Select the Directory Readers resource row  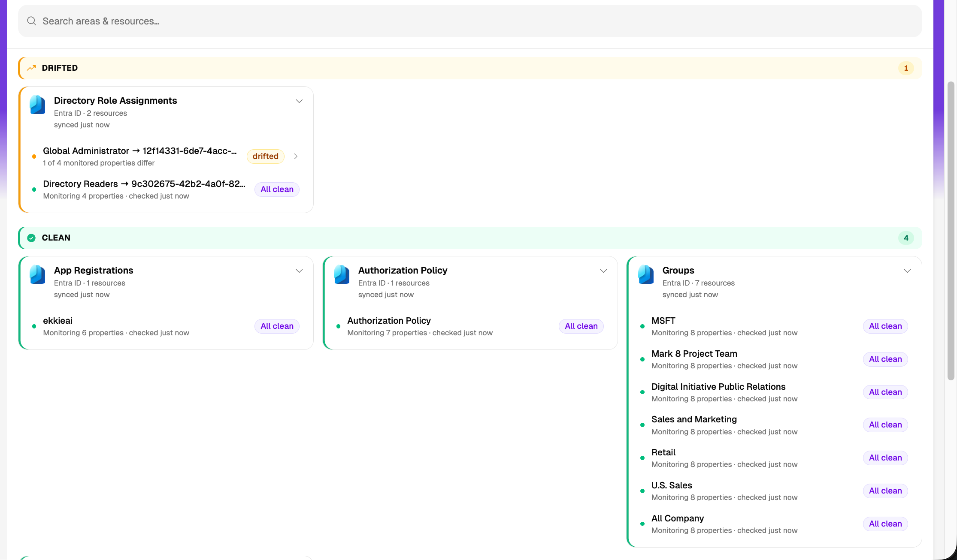click(x=166, y=190)
